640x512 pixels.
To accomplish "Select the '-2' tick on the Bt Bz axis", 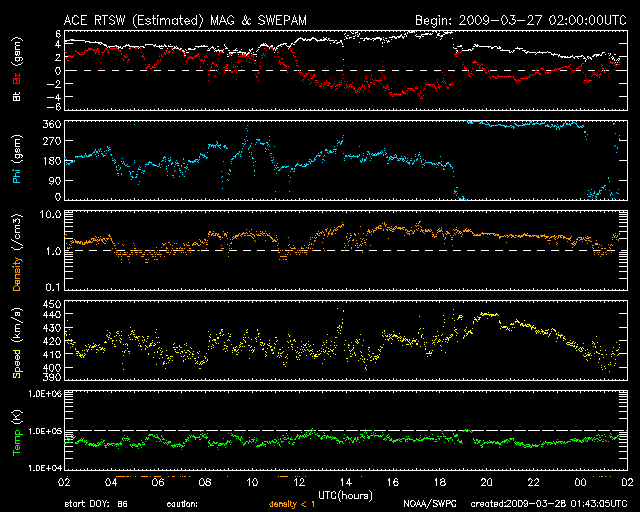I will click(55, 84).
